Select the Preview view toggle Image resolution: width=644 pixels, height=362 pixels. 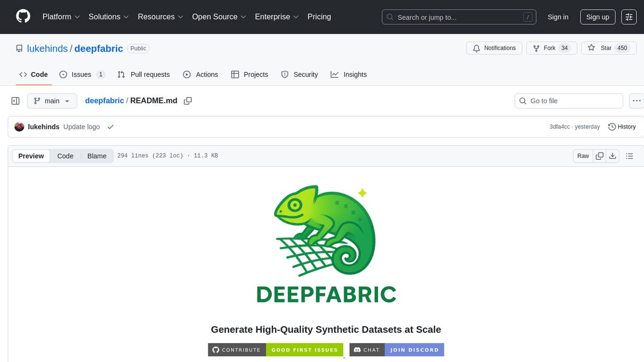click(x=31, y=156)
